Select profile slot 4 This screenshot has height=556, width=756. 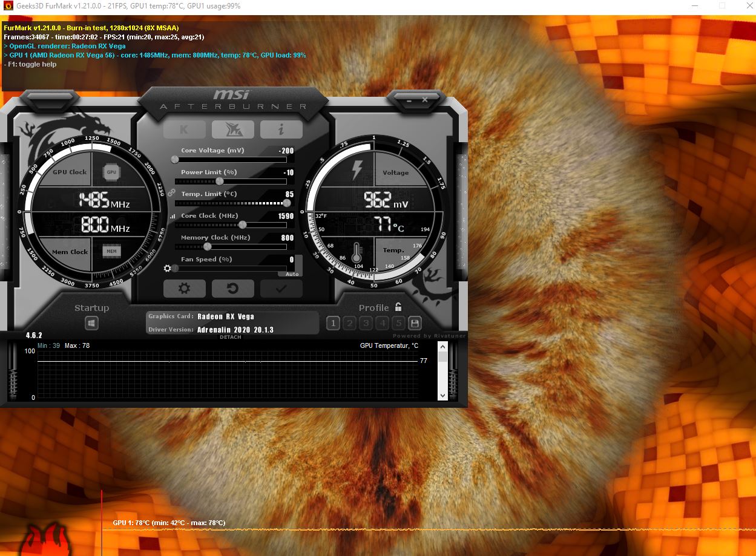(382, 323)
